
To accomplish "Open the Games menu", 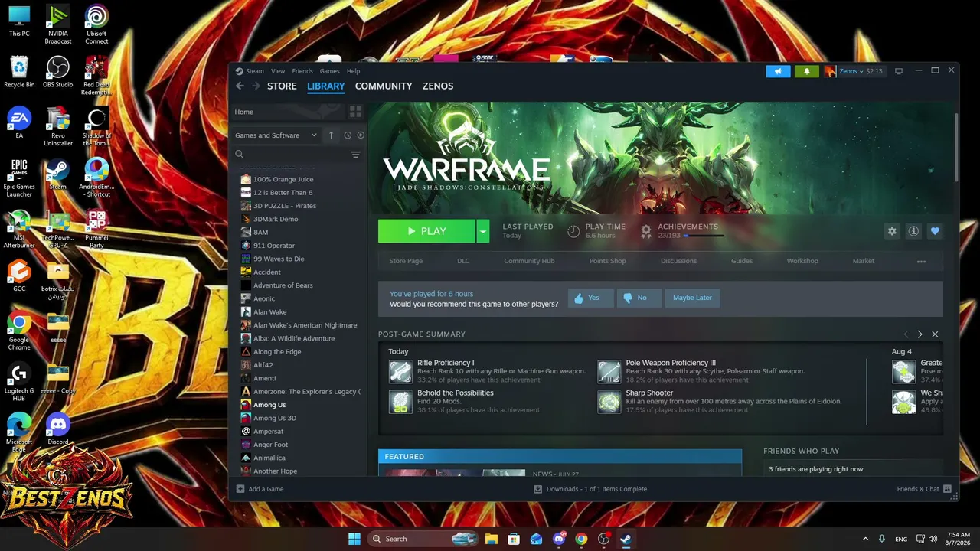I will 330,71.
